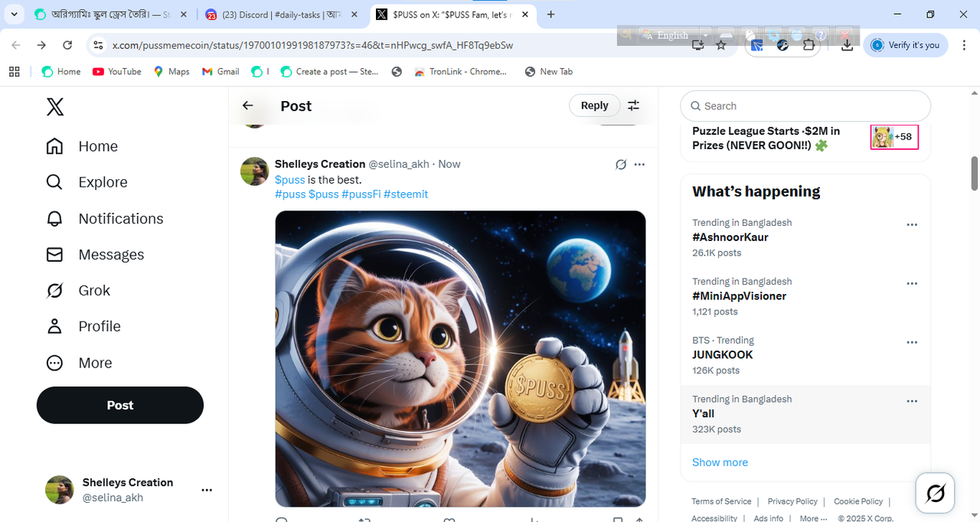
Task: Open Grok in the X sidebar
Action: (x=78, y=290)
